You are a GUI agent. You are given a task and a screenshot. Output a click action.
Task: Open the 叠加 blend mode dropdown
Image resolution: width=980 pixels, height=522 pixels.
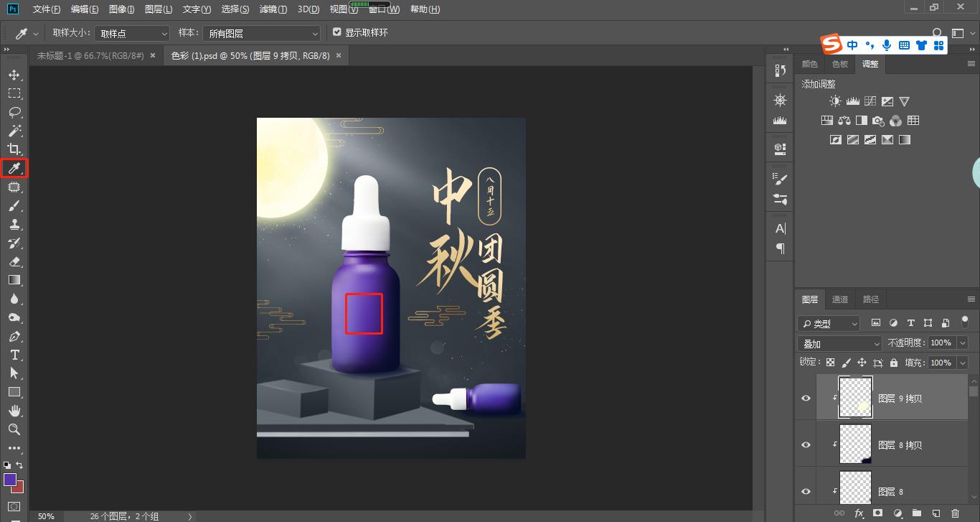(839, 342)
